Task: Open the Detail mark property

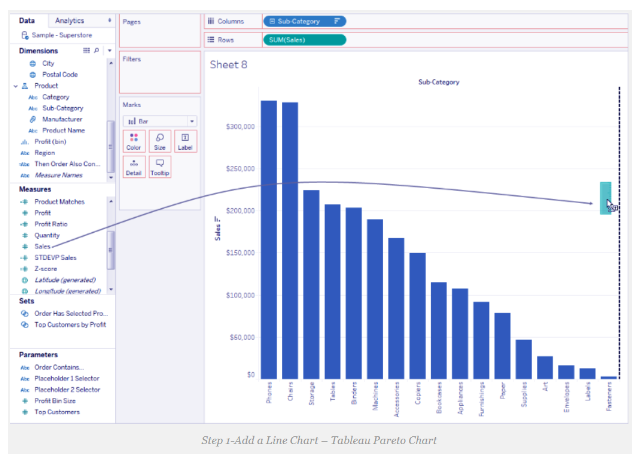Action: click(x=134, y=167)
